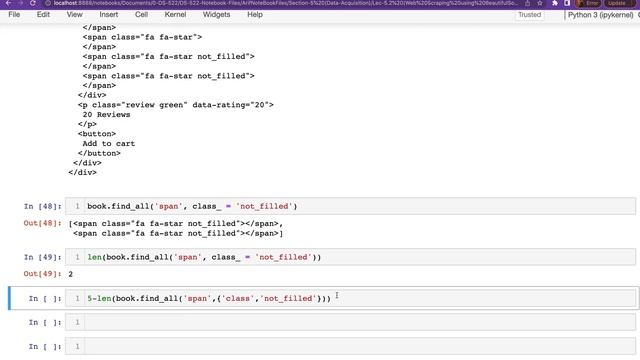Click the output value 2 of Out[49]
Image resolution: width=640 pixels, height=360 pixels.
click(x=71, y=274)
